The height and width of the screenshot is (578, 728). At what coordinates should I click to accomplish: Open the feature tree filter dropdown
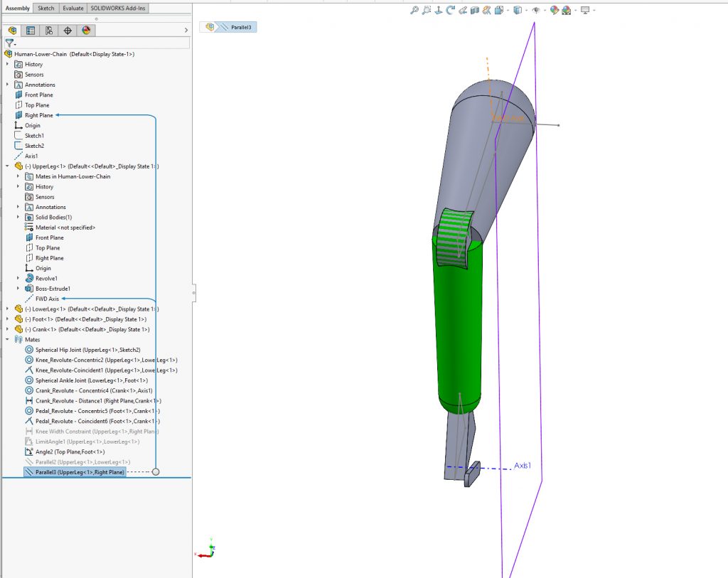pyautogui.click(x=10, y=43)
